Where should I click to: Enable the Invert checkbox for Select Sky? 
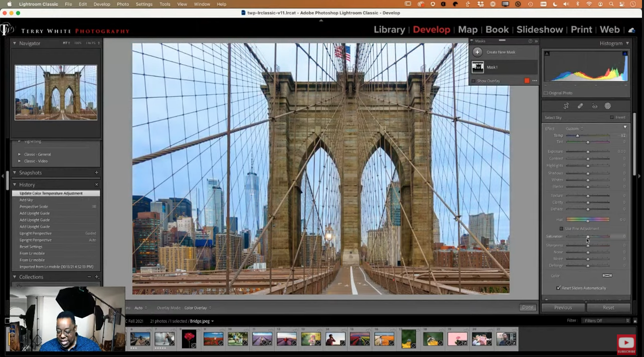pyautogui.click(x=612, y=117)
